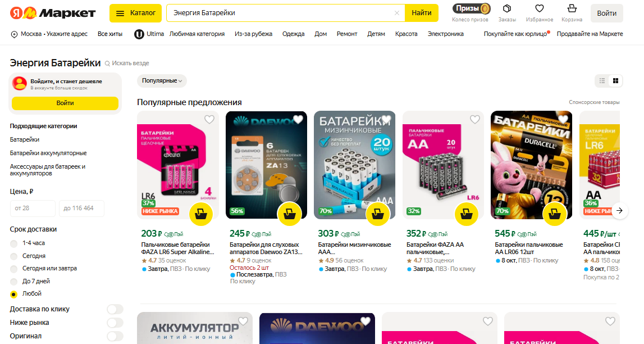
Task: Switch to list view layout icon
Action: coord(602,80)
